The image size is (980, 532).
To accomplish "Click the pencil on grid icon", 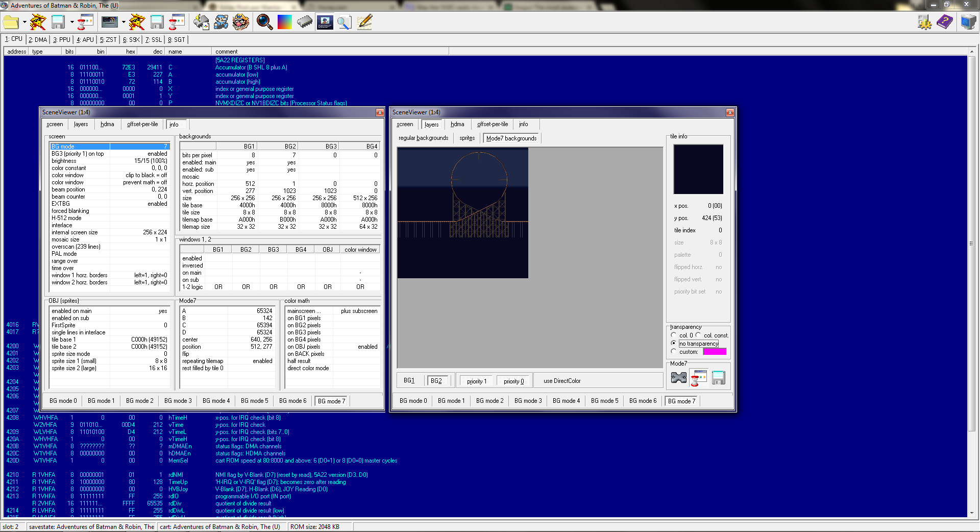I will click(x=364, y=22).
